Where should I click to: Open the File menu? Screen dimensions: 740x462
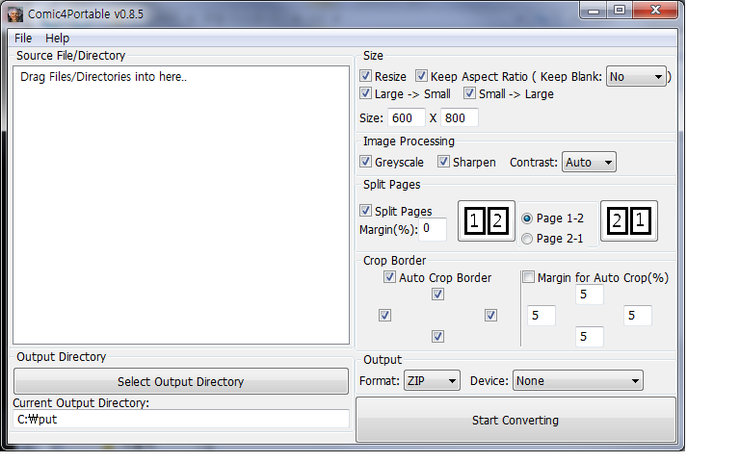(x=23, y=38)
